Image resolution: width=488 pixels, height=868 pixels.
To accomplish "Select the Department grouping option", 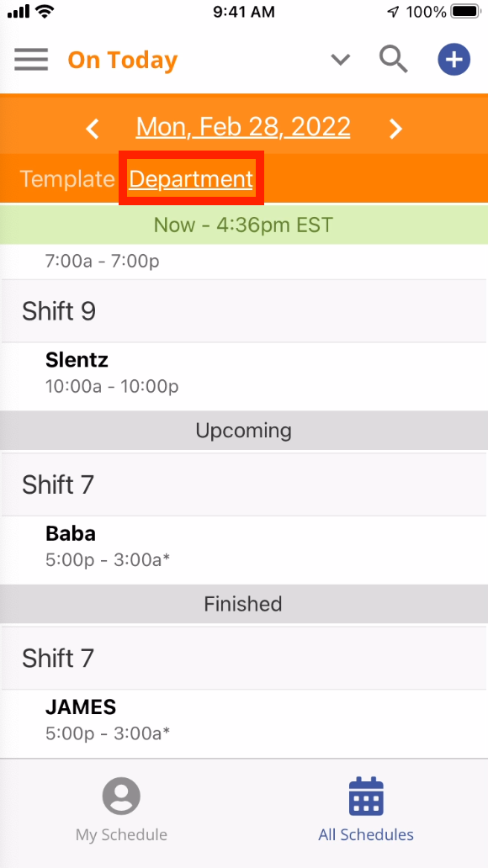I will (191, 179).
